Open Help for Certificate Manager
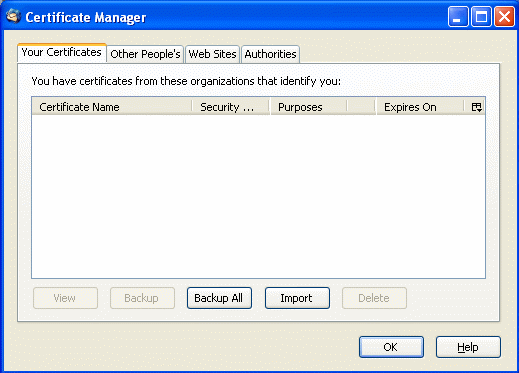The width and height of the screenshot is (519, 373). [x=468, y=347]
